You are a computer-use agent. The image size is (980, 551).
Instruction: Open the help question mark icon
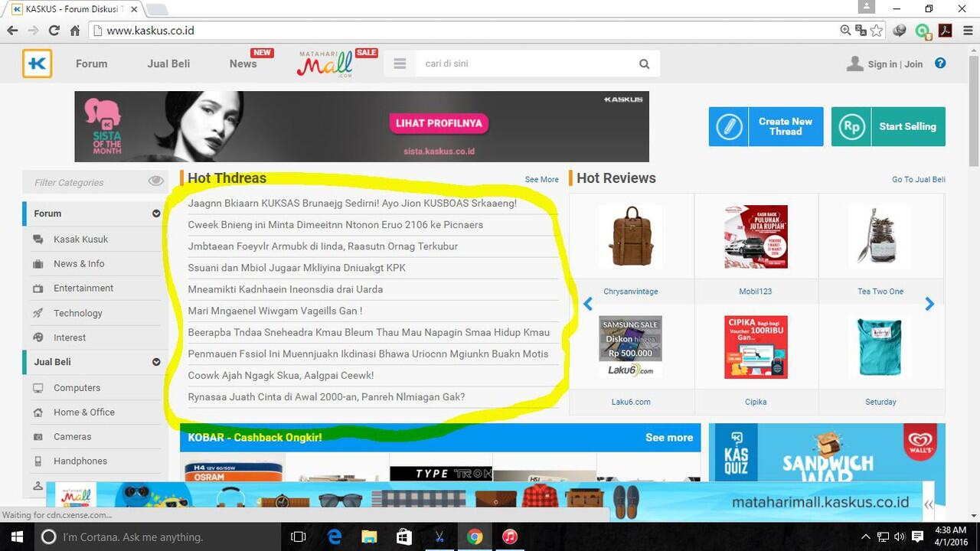(x=940, y=64)
